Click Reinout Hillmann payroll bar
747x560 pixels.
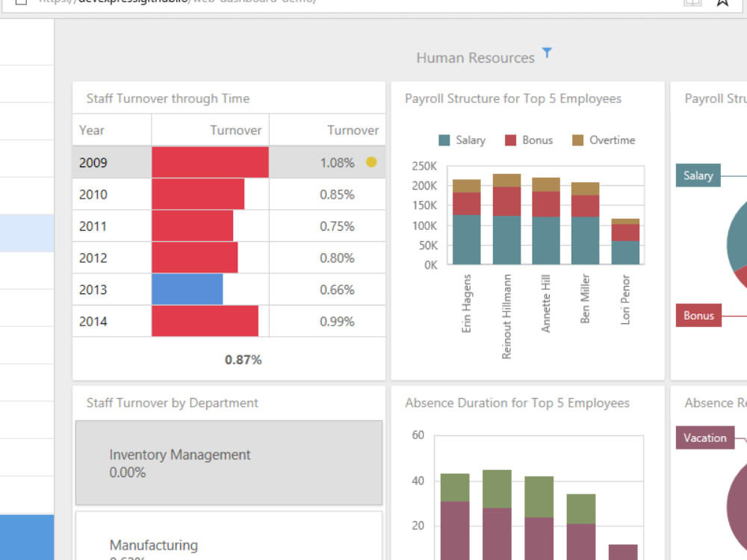pos(506,219)
